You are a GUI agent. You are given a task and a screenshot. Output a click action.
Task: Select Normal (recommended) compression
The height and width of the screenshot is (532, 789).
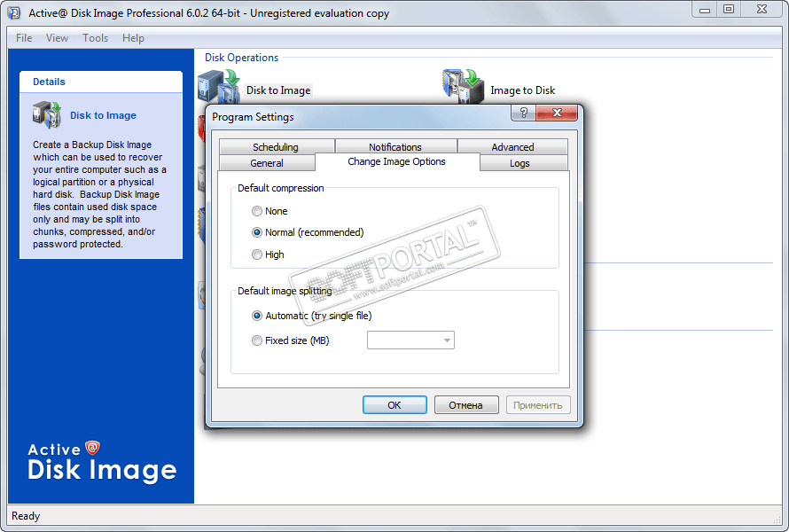coord(256,232)
